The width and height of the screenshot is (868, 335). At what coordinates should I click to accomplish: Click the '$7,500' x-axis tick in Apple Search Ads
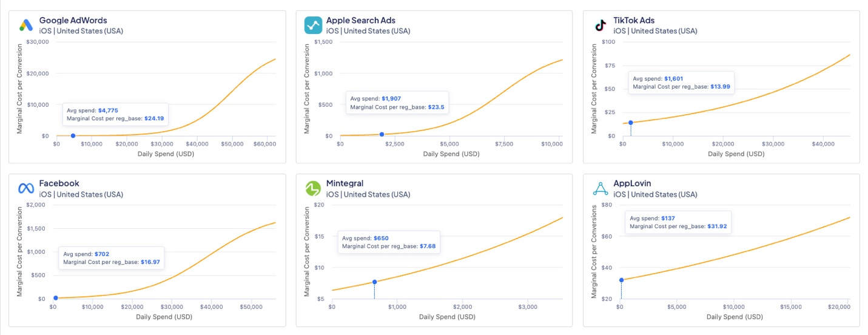coord(504,144)
